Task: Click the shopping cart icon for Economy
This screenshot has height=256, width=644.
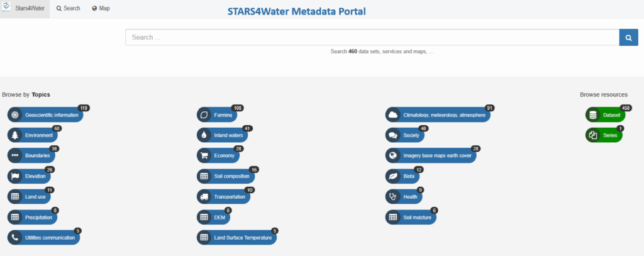Action: pyautogui.click(x=204, y=155)
